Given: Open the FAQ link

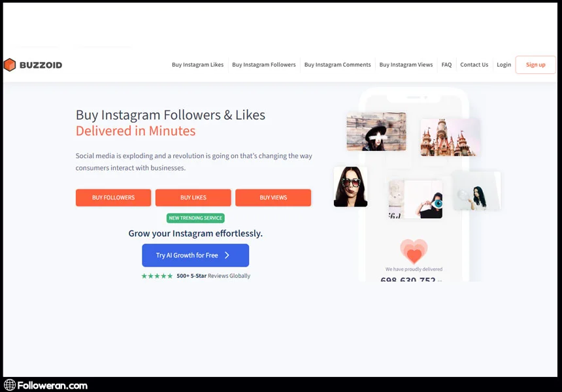Looking at the screenshot, I should pos(446,65).
